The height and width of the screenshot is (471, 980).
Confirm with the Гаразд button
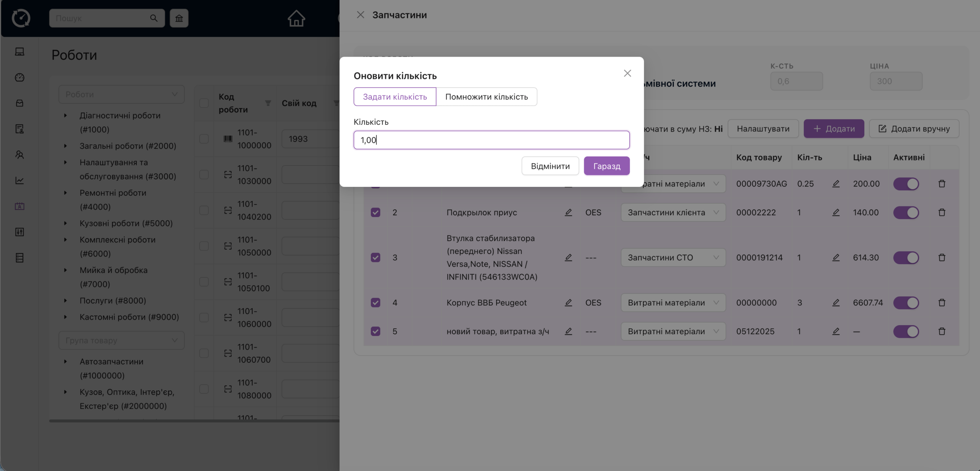(x=606, y=166)
